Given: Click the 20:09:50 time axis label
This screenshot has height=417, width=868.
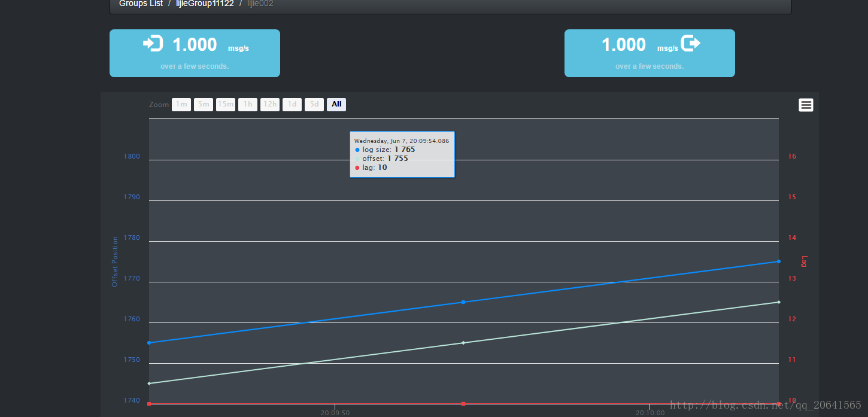Looking at the screenshot, I should [x=335, y=413].
